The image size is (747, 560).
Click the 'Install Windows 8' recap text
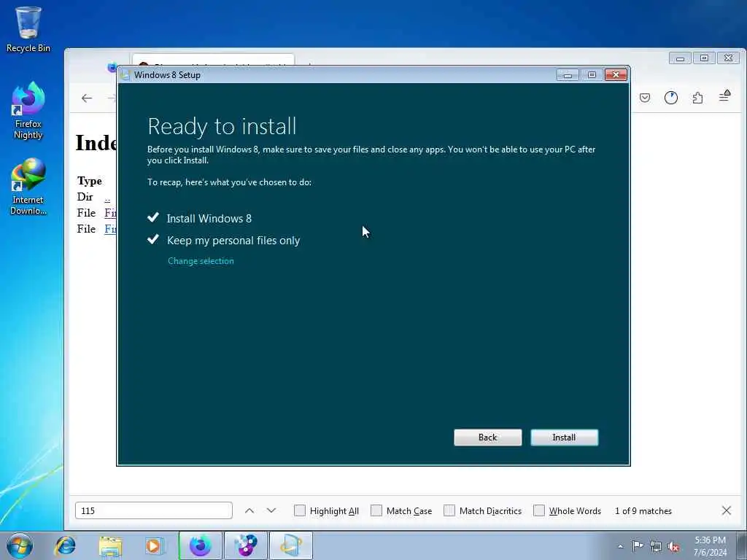click(209, 219)
